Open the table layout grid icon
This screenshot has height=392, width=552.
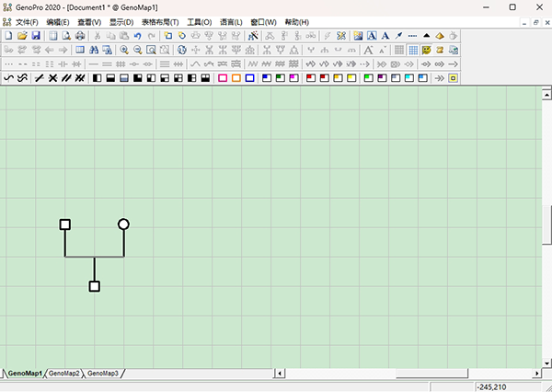(80, 50)
